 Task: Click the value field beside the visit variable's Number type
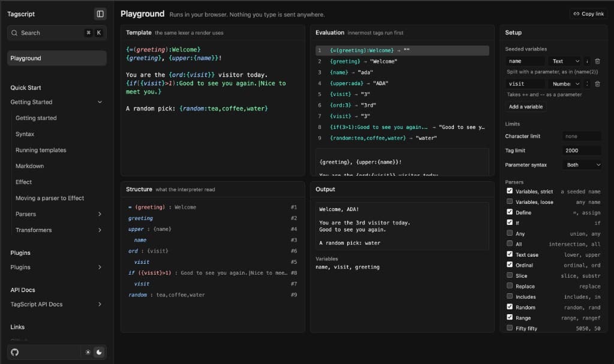click(x=587, y=84)
